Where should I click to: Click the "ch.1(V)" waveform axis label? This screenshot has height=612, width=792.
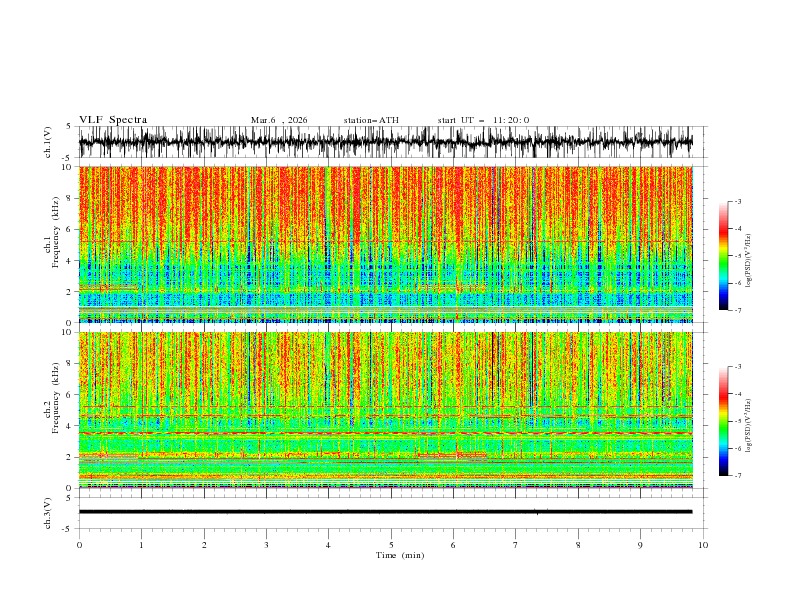pos(48,142)
